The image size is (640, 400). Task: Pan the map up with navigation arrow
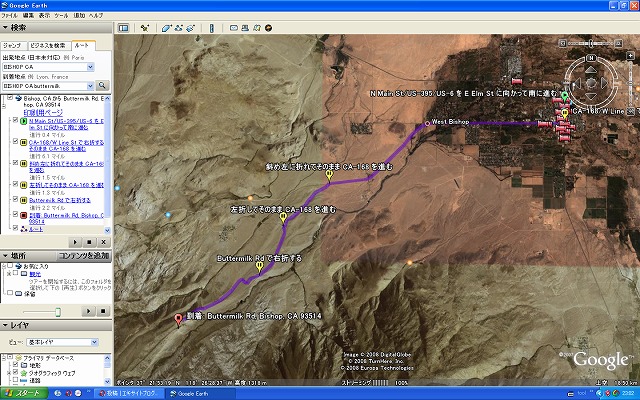(591, 70)
